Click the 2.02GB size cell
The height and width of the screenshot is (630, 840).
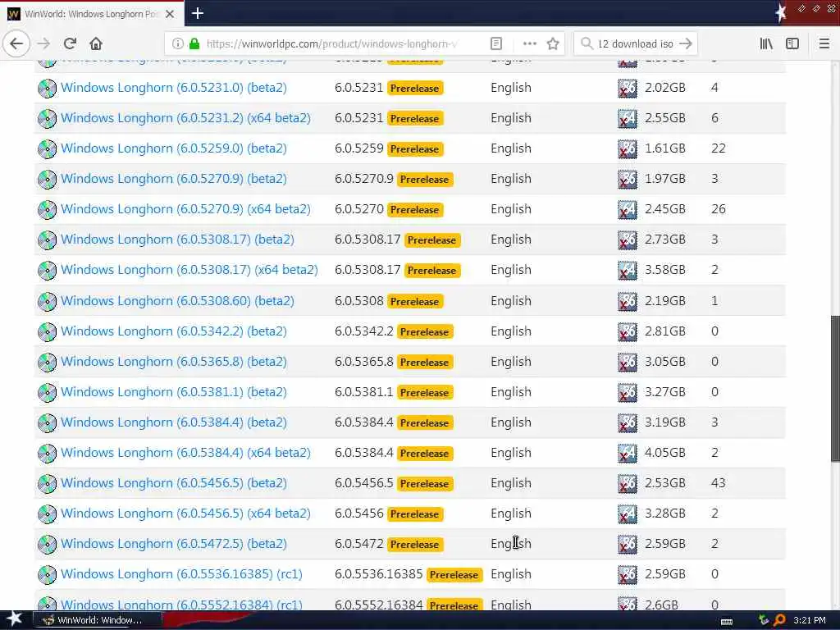tap(664, 88)
